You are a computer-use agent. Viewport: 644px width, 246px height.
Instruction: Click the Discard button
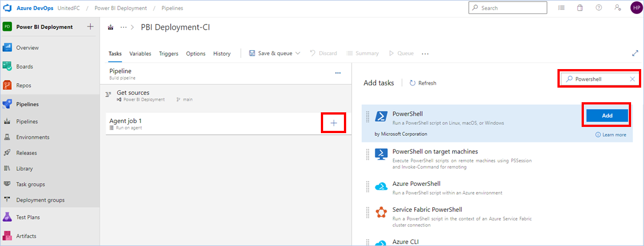(323, 53)
